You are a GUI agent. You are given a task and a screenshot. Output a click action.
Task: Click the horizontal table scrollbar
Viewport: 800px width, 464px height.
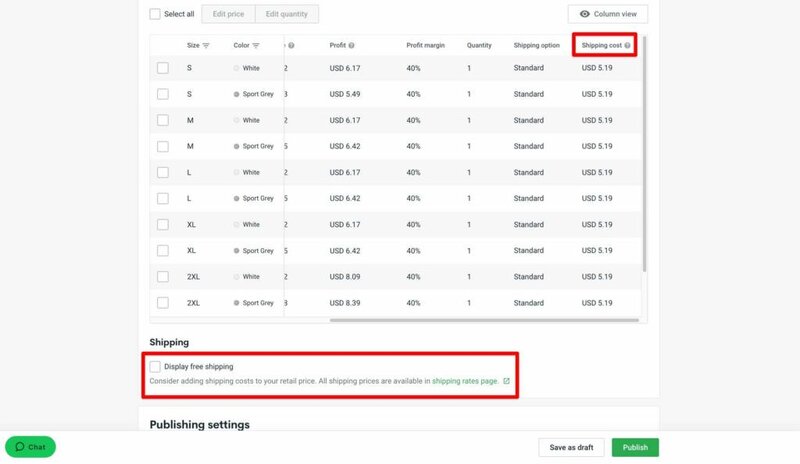tap(484, 321)
